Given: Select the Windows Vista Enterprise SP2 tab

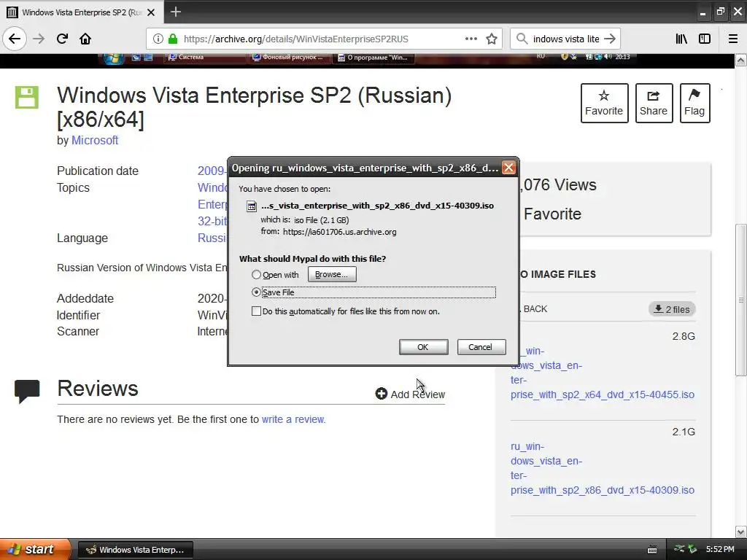Looking at the screenshot, I should (82, 12).
